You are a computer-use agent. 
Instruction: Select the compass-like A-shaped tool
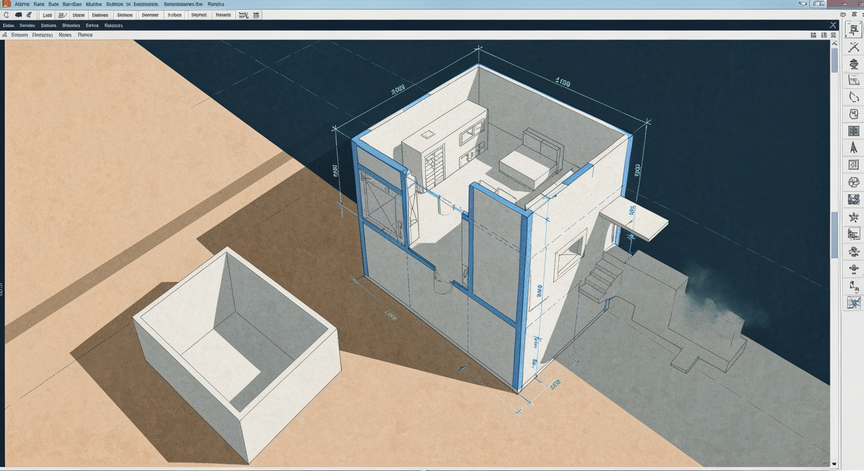[x=854, y=148]
